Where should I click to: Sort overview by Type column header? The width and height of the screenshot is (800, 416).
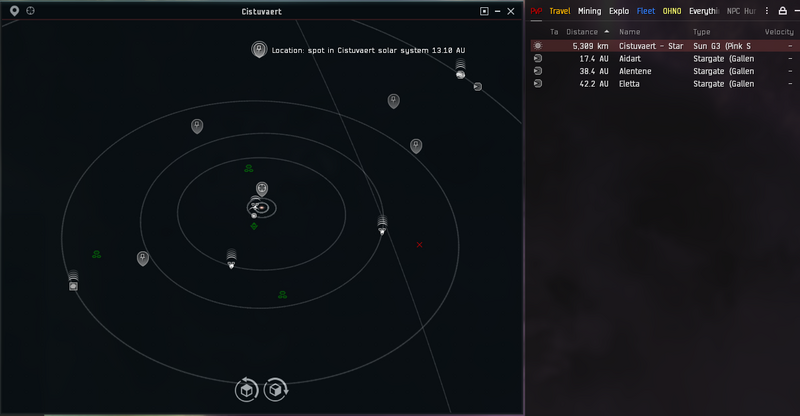[x=702, y=32]
